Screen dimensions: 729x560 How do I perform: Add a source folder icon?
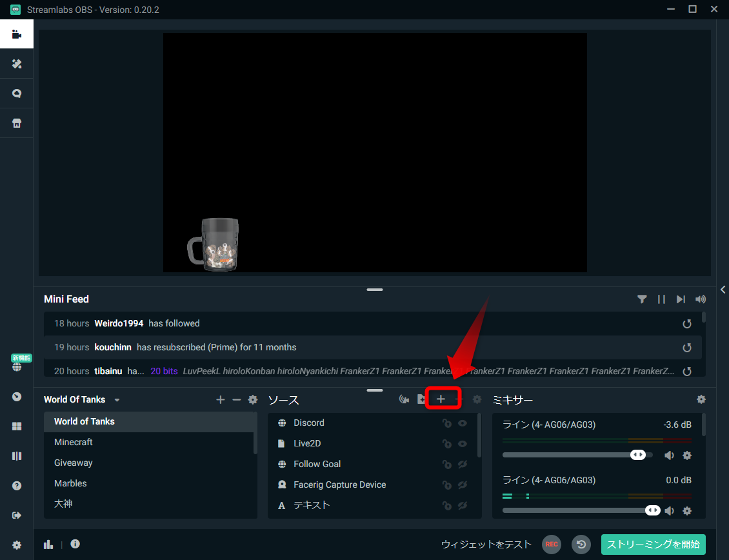(421, 399)
